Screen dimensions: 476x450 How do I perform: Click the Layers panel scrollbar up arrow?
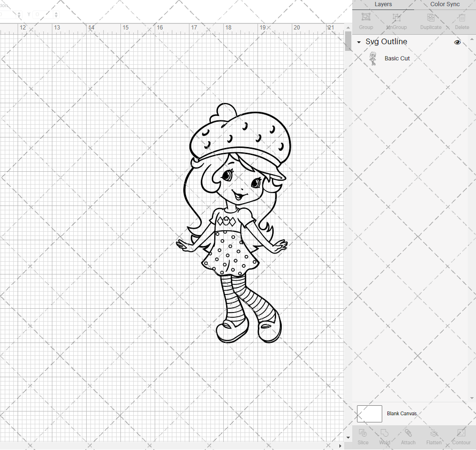click(471, 39)
